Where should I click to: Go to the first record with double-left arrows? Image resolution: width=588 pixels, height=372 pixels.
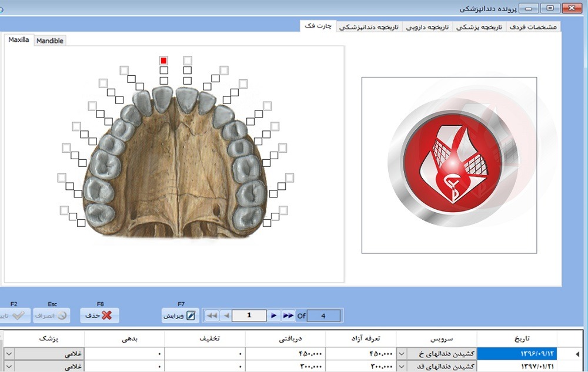[x=212, y=316]
